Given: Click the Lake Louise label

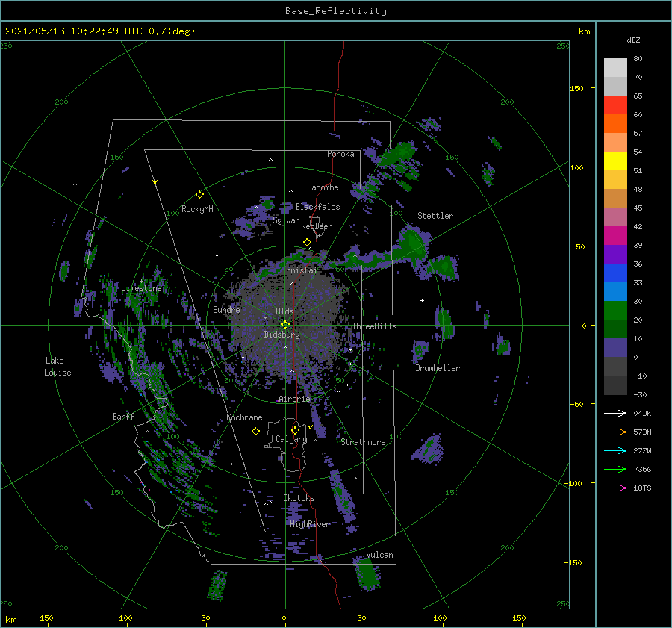Looking at the screenshot, I should 57,367.
